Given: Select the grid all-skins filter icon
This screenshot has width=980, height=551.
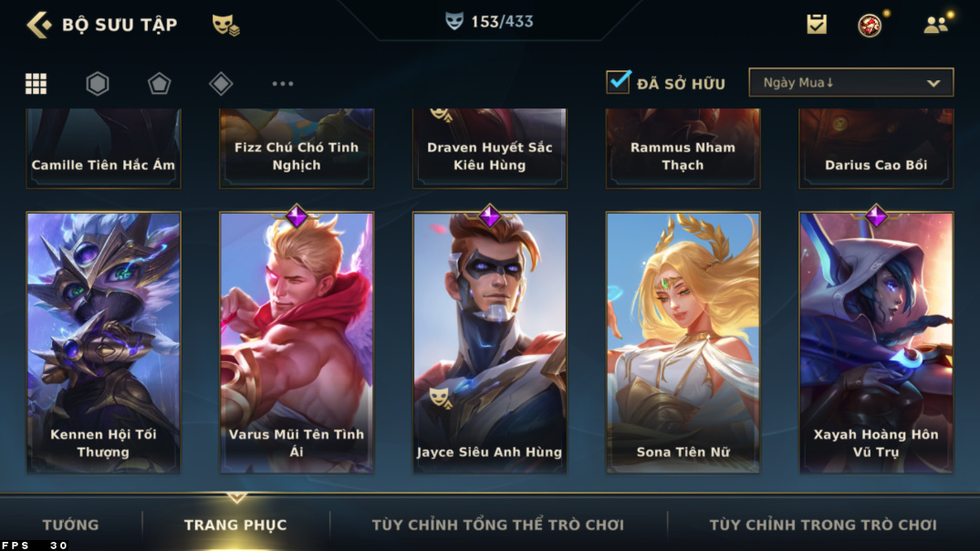Looking at the screenshot, I should [x=36, y=83].
